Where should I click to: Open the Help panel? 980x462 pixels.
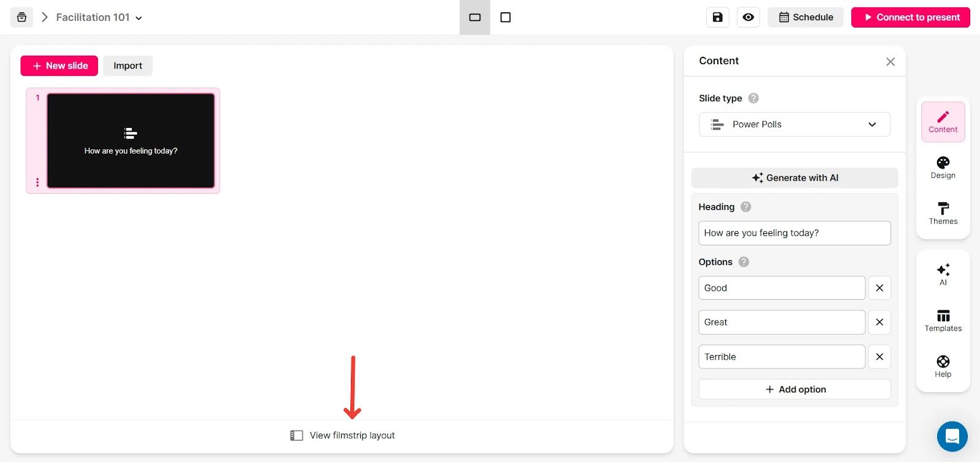pyautogui.click(x=943, y=367)
